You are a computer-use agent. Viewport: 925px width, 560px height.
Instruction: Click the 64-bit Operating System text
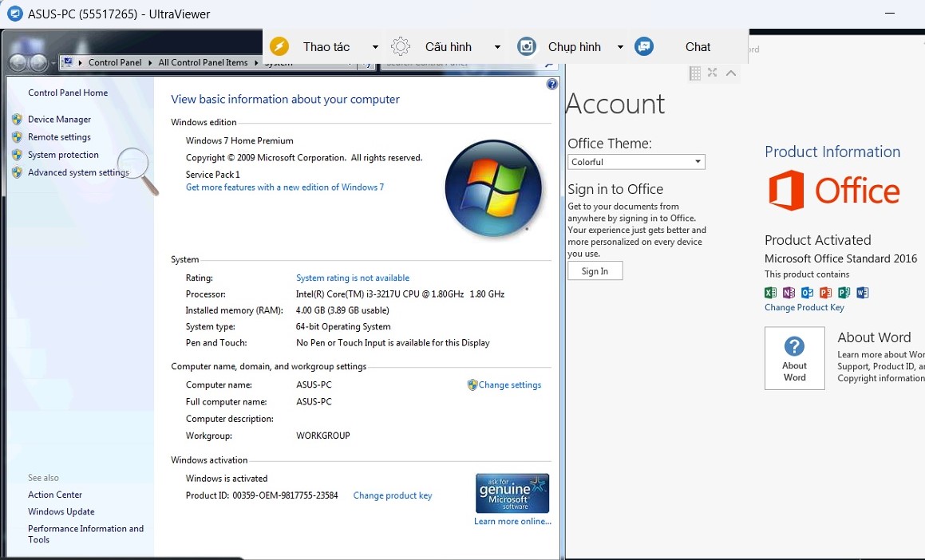(343, 326)
